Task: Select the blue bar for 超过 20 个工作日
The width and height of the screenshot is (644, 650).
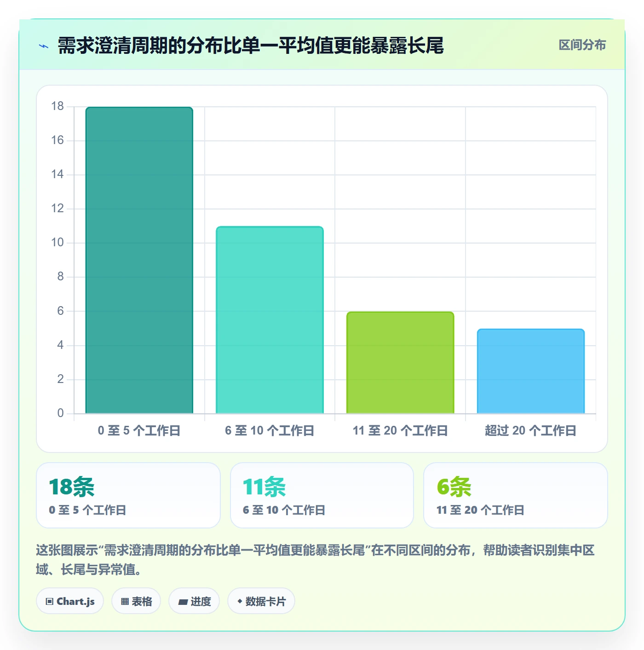Action: tap(531, 371)
